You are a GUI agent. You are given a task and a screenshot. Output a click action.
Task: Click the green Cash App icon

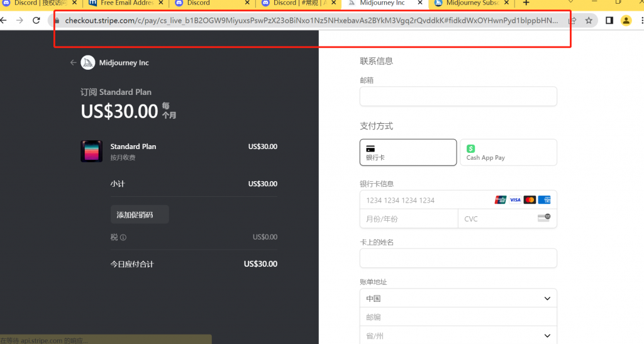pyautogui.click(x=470, y=148)
